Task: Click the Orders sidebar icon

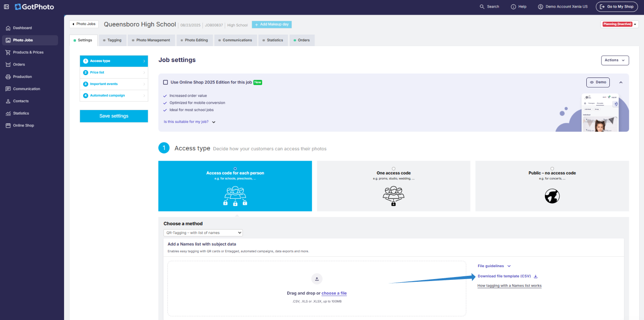Action: click(8, 64)
